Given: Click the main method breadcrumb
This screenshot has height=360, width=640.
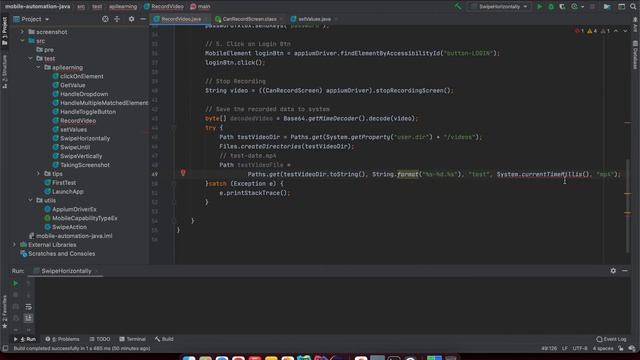Looking at the screenshot, I should click(x=200, y=7).
